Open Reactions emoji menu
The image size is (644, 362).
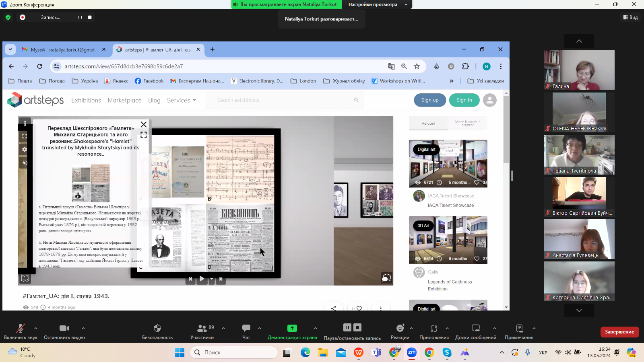click(x=400, y=328)
